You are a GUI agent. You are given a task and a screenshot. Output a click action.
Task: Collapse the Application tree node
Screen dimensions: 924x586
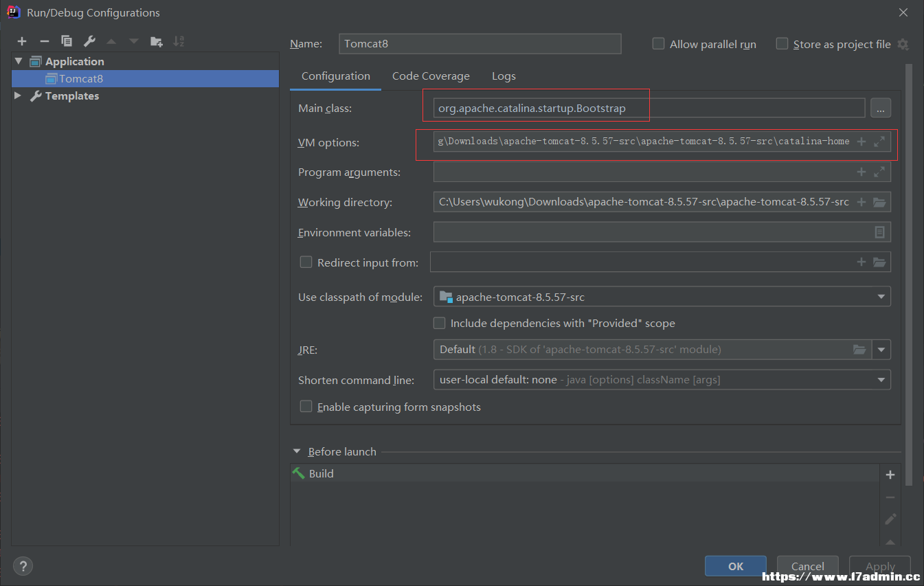tap(18, 61)
